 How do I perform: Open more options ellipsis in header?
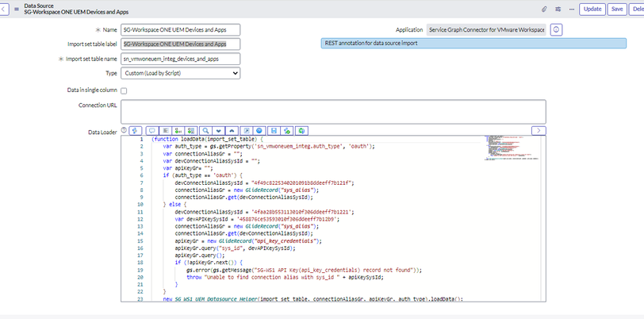click(571, 9)
